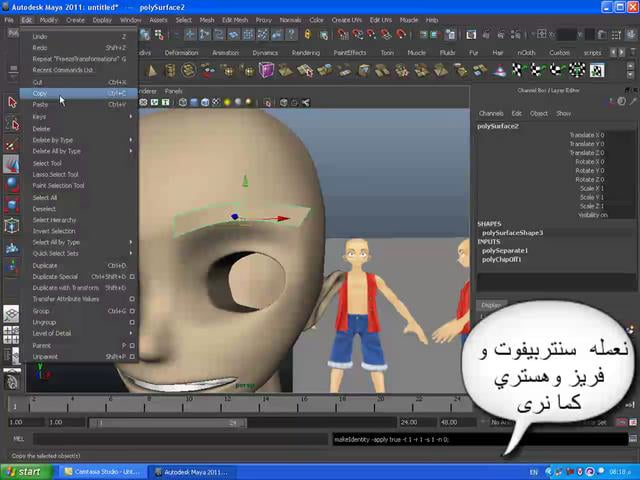Click frame 12 on time slider

[227, 404]
